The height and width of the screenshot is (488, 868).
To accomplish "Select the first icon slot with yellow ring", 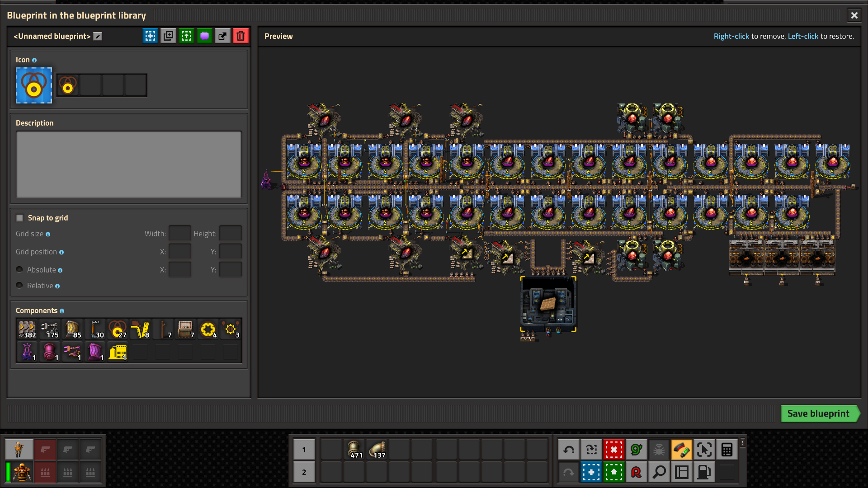I will tap(68, 85).
